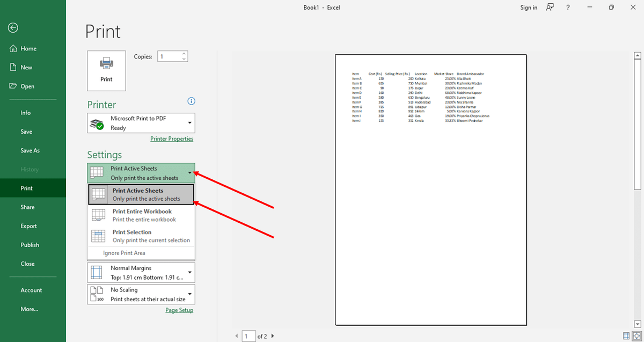
Task: Choose Print Selection option
Action: click(141, 236)
